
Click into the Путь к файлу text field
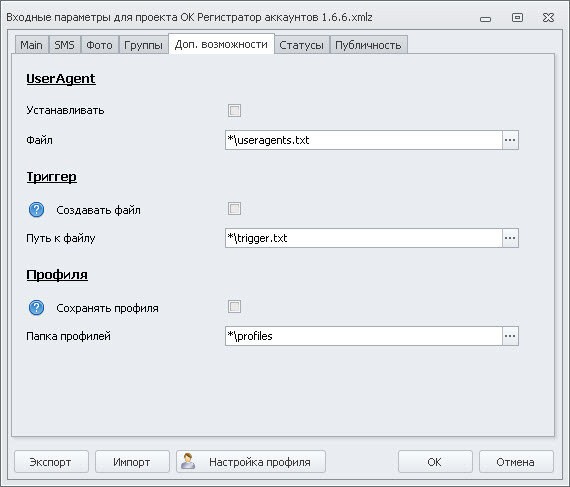[364, 238]
